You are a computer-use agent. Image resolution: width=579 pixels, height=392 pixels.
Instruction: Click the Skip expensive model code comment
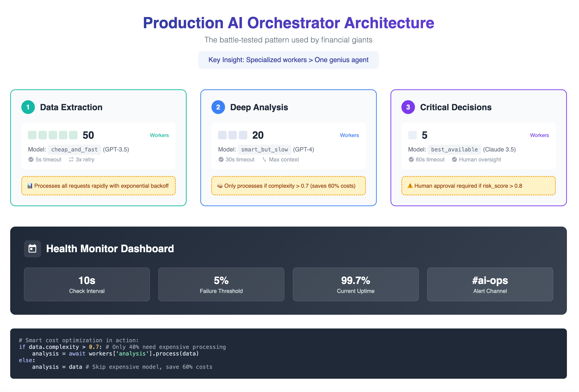149,367
